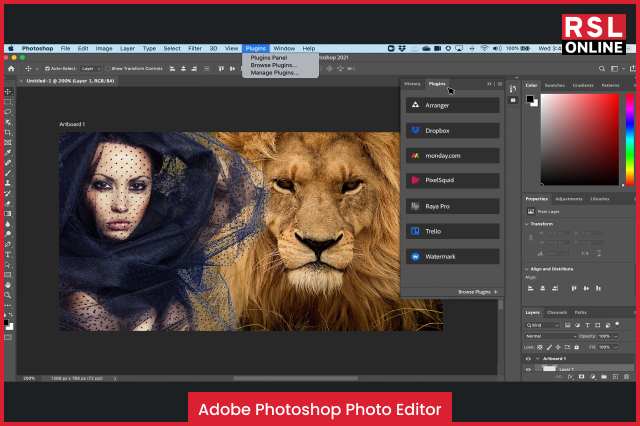Toggle Lock all padlock icon
The height and width of the screenshot is (426, 640).
pyautogui.click(x=576, y=347)
